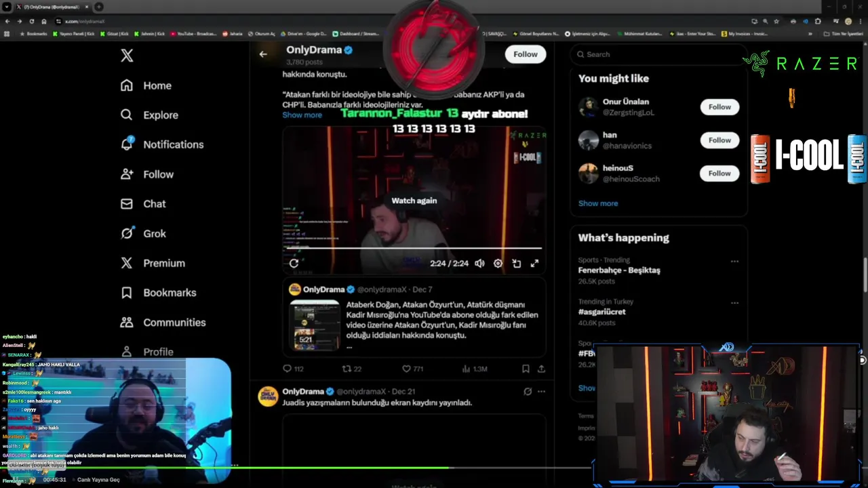Open site information icon in address bar
The width and height of the screenshot is (868, 488).
[59, 21]
